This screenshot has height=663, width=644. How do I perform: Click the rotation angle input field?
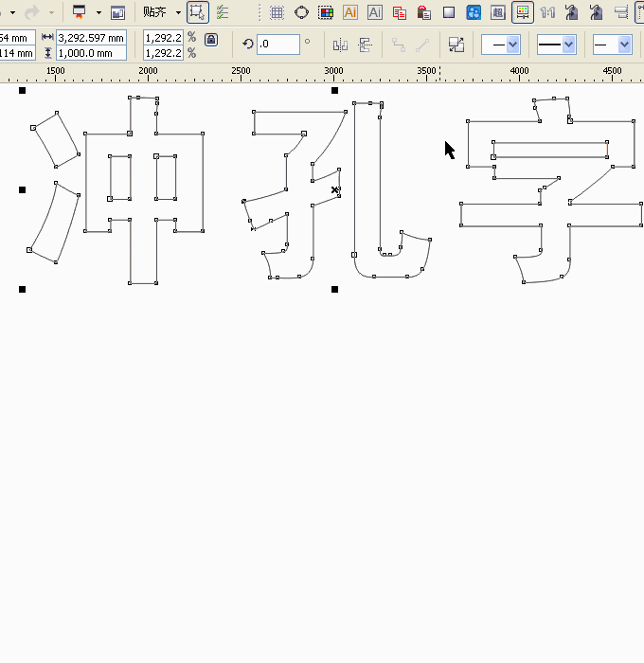pyautogui.click(x=277, y=45)
